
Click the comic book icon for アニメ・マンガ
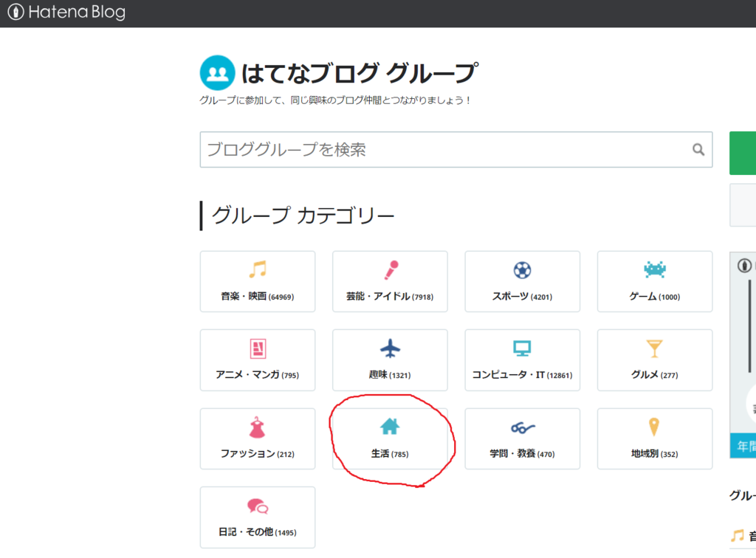(258, 348)
